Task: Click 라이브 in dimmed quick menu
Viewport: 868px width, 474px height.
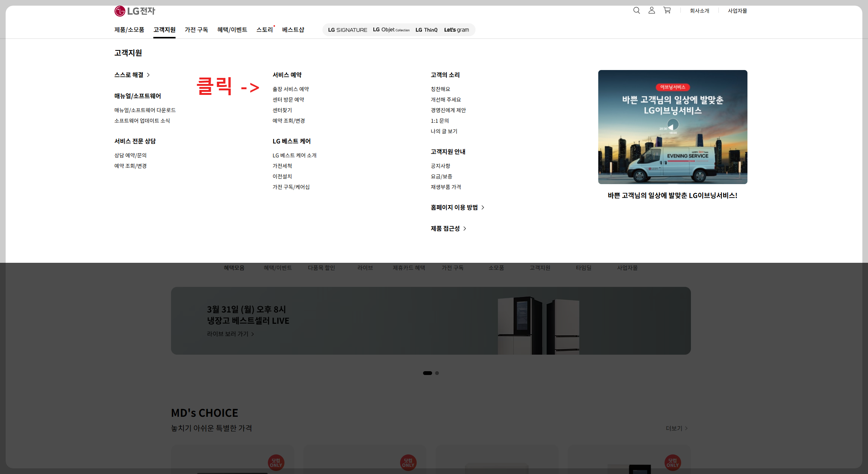Action: tap(365, 268)
